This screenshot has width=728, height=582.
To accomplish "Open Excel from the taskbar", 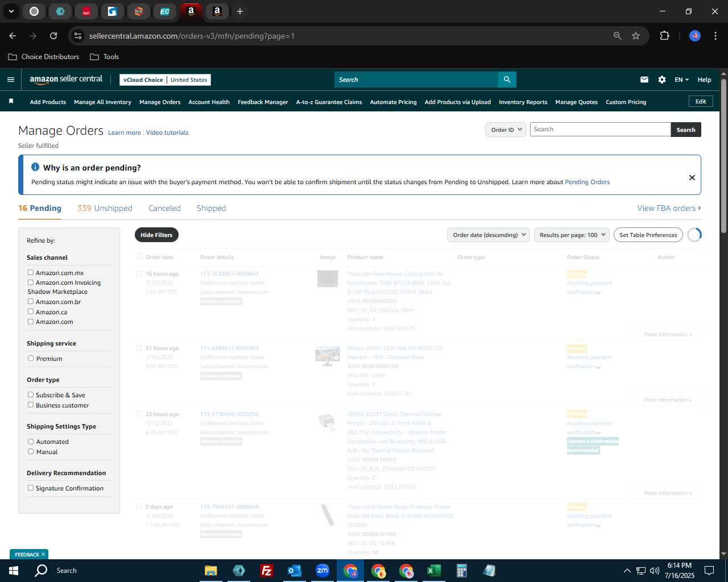I will tap(433, 571).
